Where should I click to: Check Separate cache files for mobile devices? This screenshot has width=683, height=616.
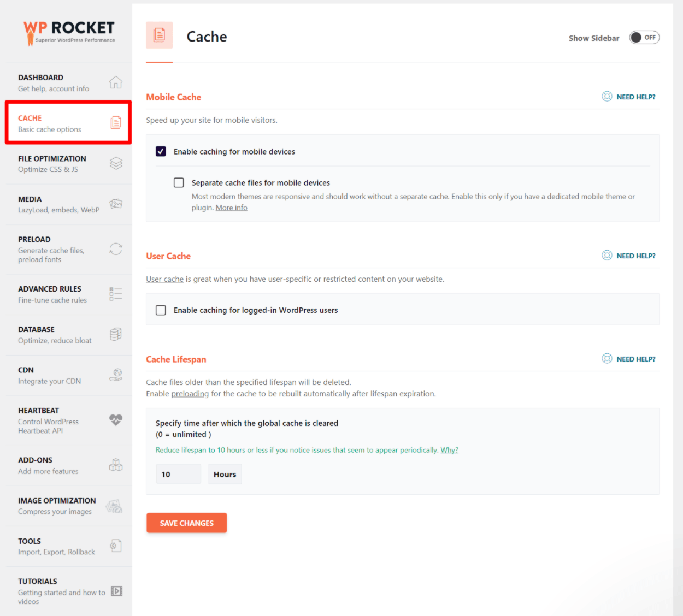point(179,182)
